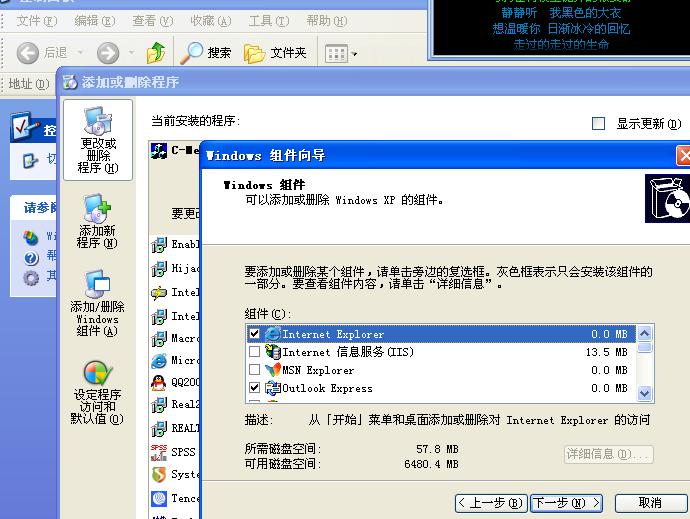Select the Outlook Express component row text
Screen dimensions: 690x519
pos(327,388)
